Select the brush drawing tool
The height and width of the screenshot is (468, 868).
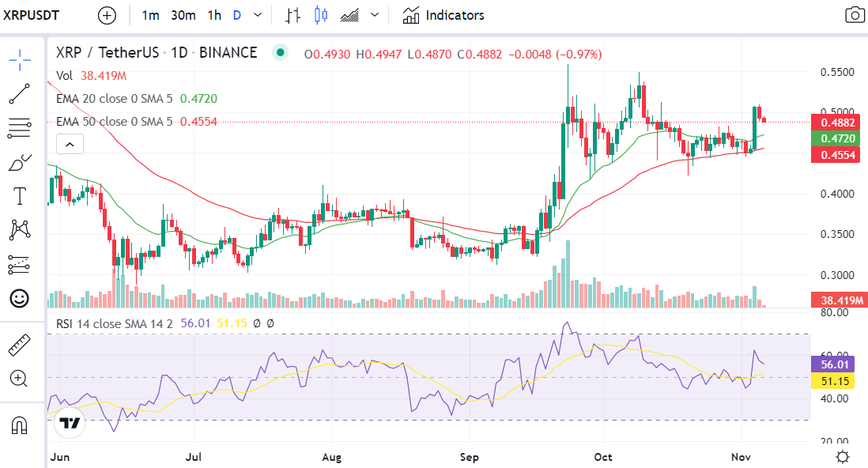coord(20,162)
